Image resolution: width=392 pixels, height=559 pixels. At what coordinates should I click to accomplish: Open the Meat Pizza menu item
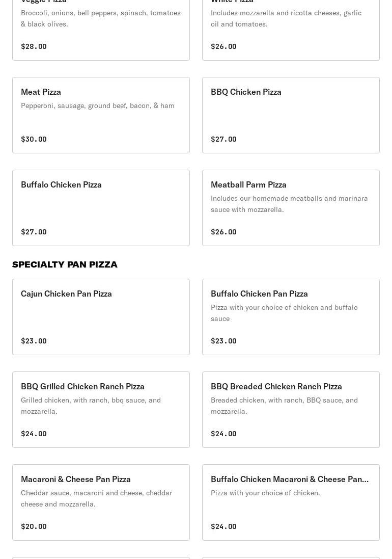click(41, 92)
